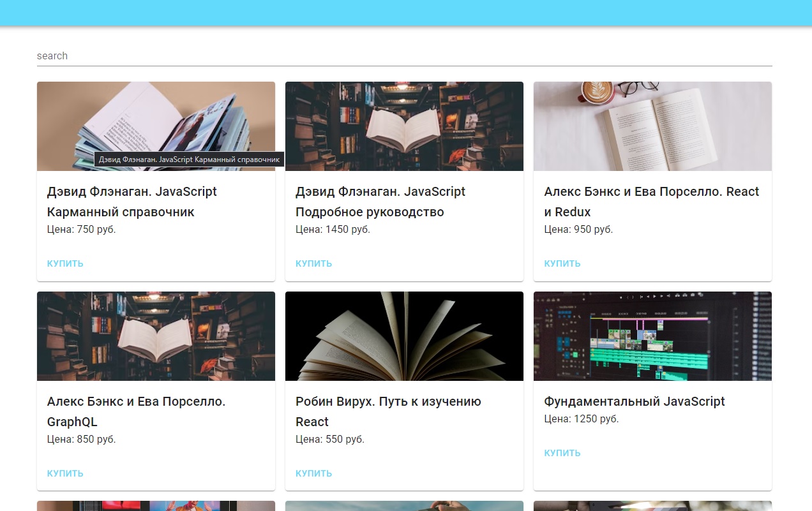Image resolution: width=812 pixels, height=511 pixels.
Task: Open the fanned-pages image for Робин Вирух book
Action: tap(404, 336)
